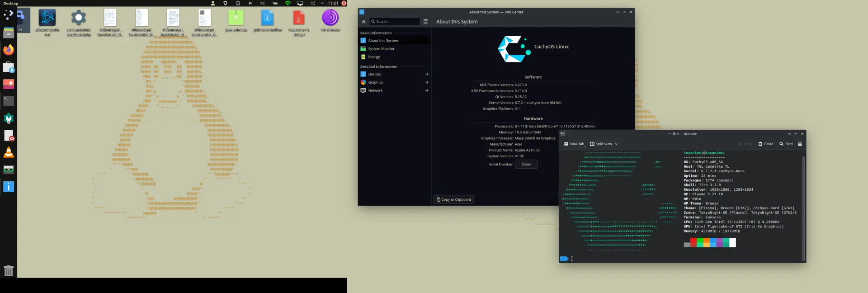868x293 pixels.
Task: Open a New Tab in Konsole
Action: 574,144
